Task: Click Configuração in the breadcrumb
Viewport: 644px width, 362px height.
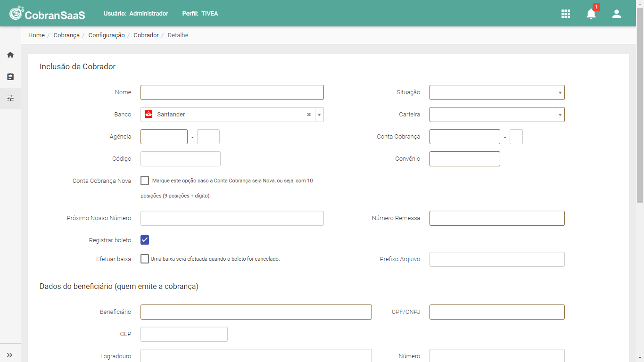Action: point(107,35)
